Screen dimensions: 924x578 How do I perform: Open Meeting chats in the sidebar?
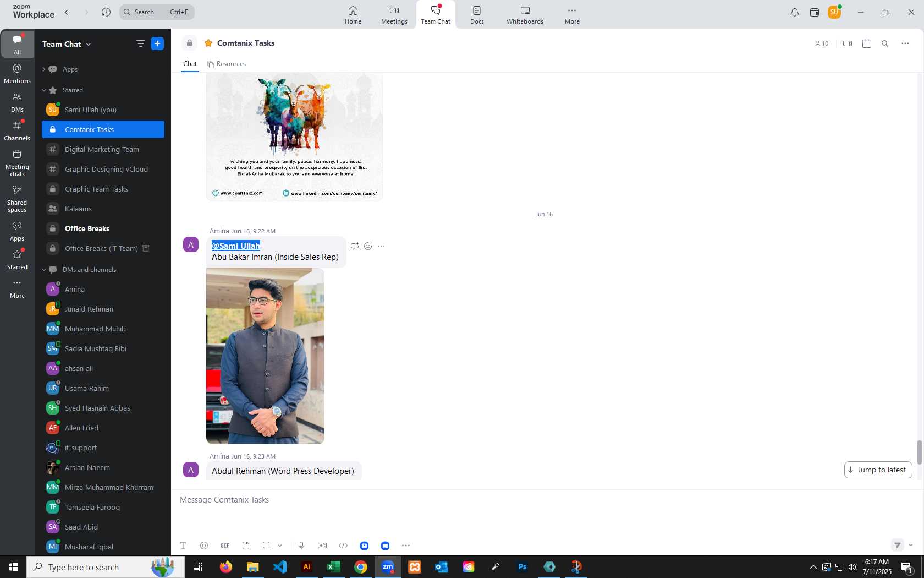tap(17, 163)
